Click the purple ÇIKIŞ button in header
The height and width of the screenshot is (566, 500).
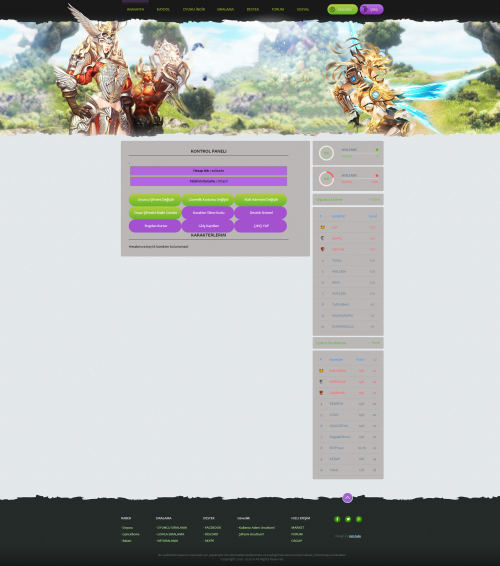click(371, 9)
